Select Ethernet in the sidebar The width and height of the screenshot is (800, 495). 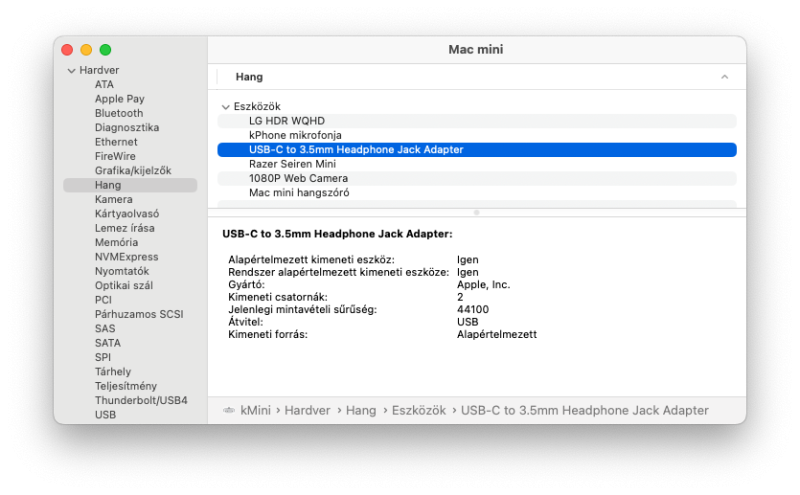pos(116,142)
